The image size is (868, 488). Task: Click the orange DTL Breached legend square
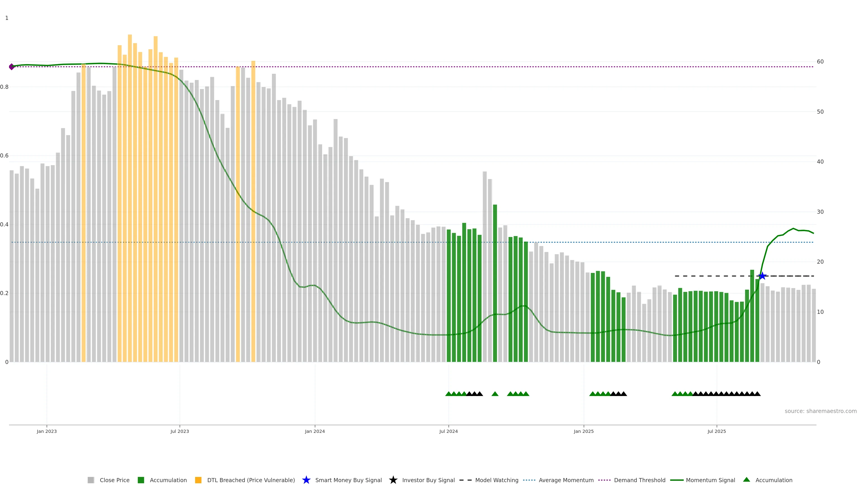tap(198, 480)
